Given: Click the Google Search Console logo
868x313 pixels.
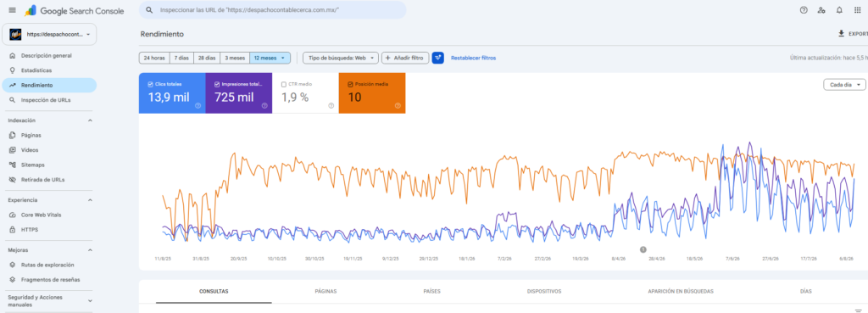Looking at the screenshot, I should [x=75, y=10].
